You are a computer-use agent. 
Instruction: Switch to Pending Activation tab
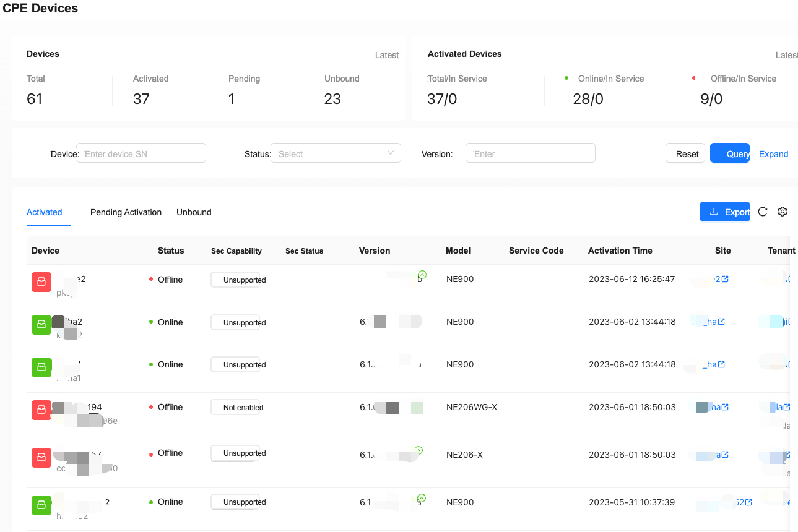tap(126, 212)
